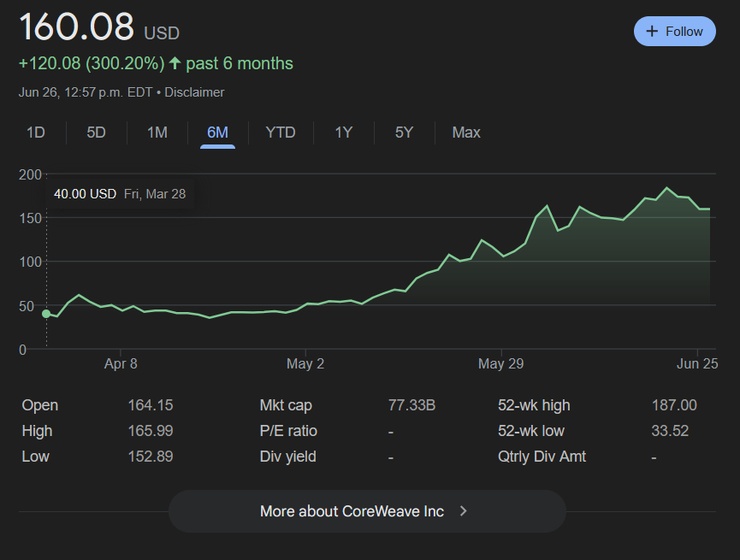Screen dimensions: 740x560
Task: Click the green data point on chart start
Action: coord(46,314)
